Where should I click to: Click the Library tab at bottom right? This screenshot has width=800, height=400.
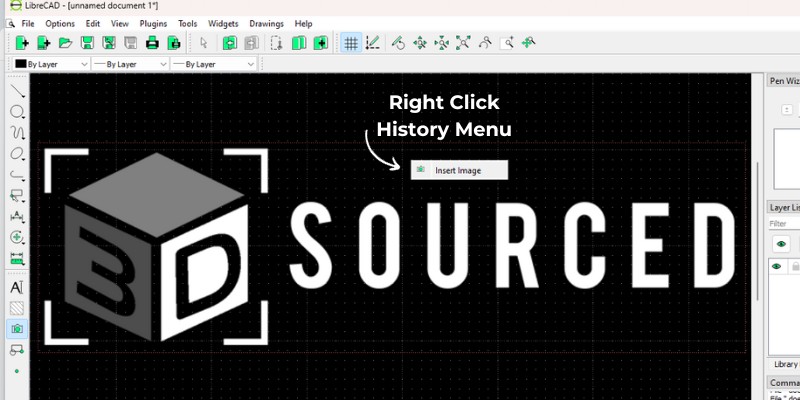point(785,365)
